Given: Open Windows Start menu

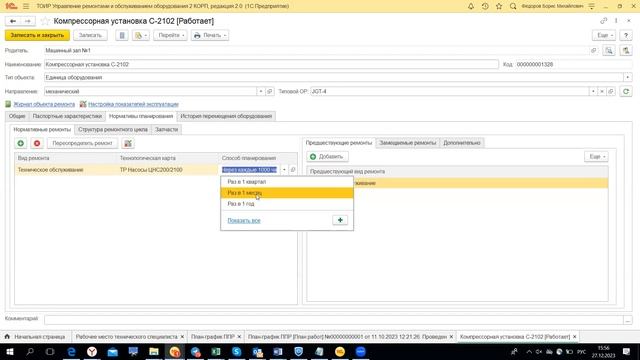Looking at the screenshot, I should pyautogui.click(x=10, y=351).
